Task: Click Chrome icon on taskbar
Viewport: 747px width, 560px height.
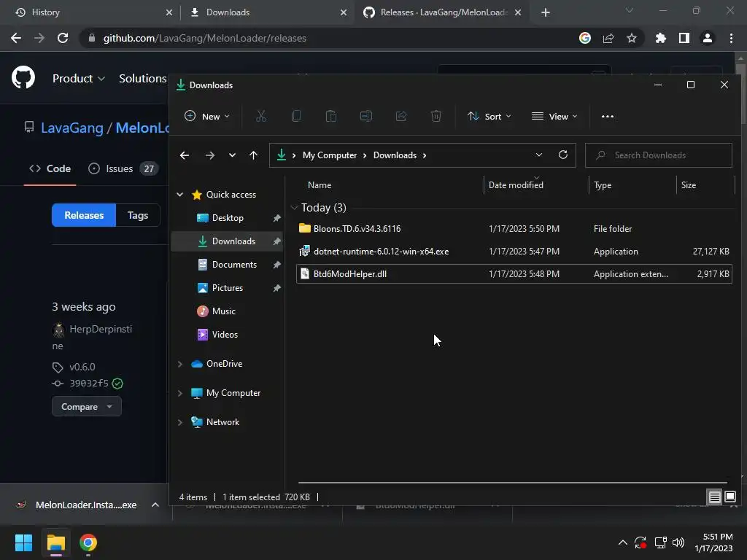Action: point(88,542)
